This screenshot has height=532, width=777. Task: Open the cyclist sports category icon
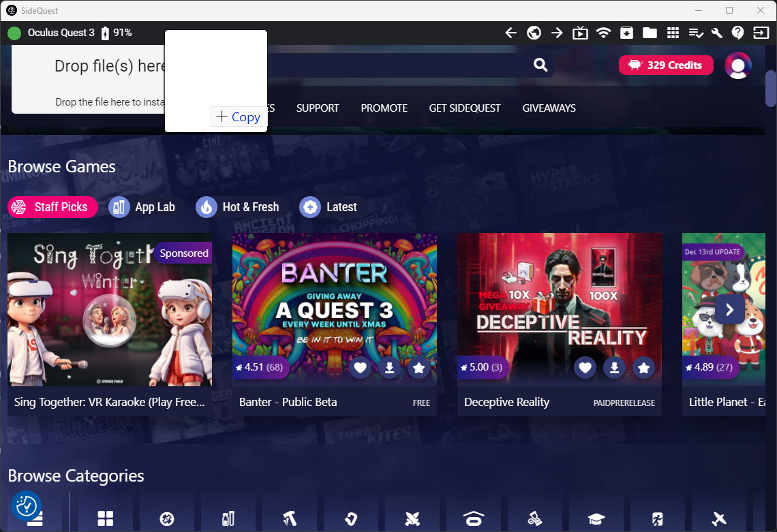(534, 518)
